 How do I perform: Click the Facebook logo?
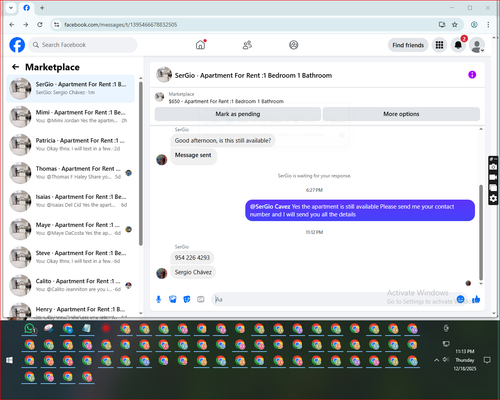pyautogui.click(x=17, y=45)
